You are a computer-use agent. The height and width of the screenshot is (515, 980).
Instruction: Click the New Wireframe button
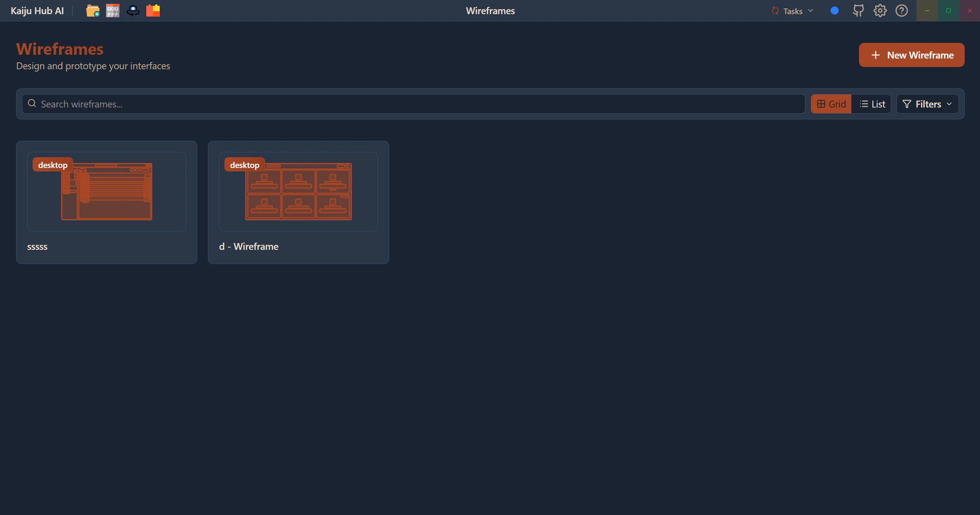(x=911, y=55)
